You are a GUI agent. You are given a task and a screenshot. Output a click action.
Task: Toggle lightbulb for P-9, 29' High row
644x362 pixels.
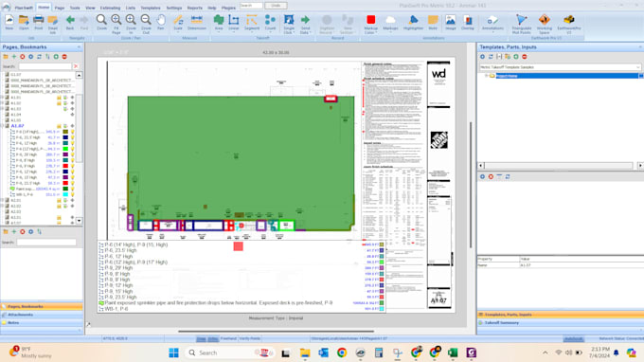73,154
